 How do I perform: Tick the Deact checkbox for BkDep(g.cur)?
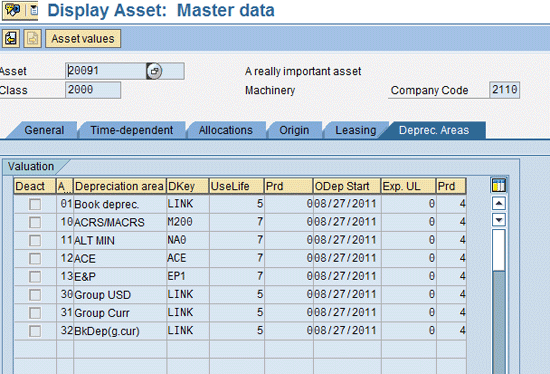(x=35, y=331)
